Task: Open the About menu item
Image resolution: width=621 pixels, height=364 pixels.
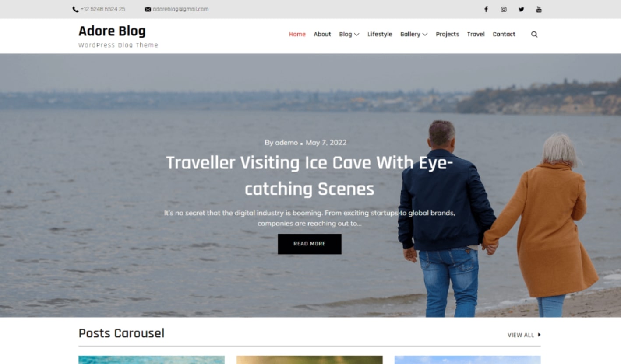Action: [322, 34]
